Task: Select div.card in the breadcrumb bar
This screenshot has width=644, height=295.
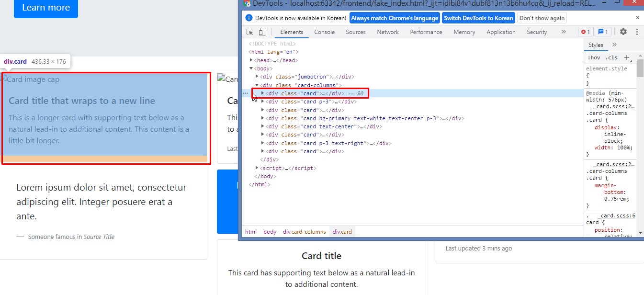Action: pyautogui.click(x=342, y=232)
